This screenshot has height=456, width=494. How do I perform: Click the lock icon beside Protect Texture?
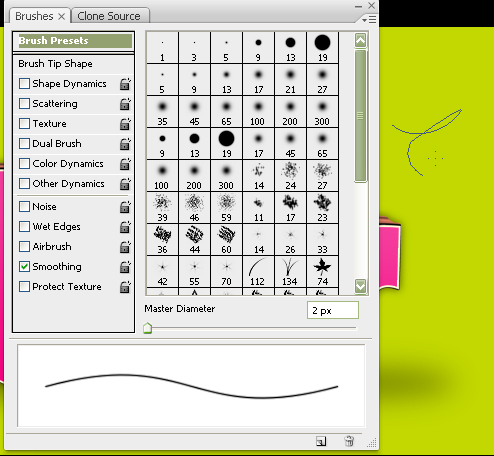tap(125, 287)
